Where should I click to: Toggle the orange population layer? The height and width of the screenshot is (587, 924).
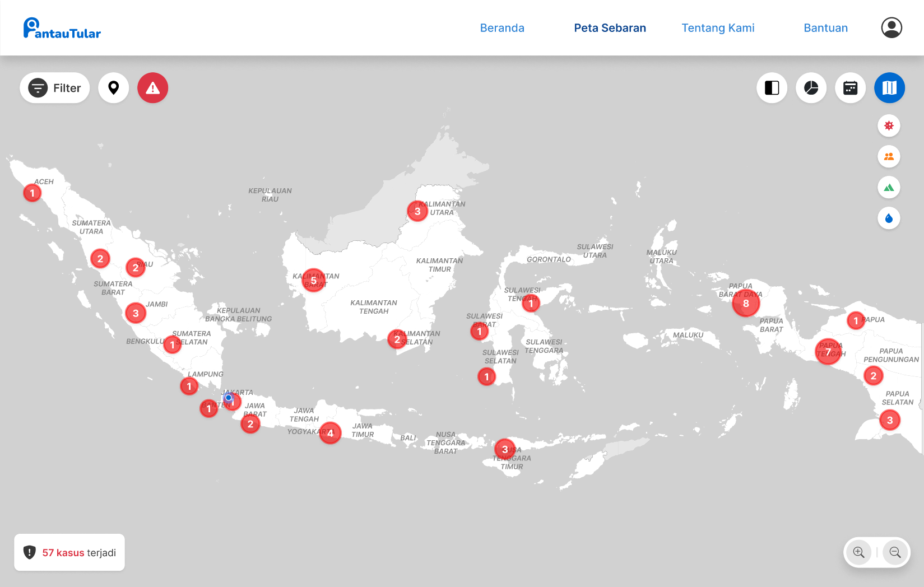pos(889,156)
